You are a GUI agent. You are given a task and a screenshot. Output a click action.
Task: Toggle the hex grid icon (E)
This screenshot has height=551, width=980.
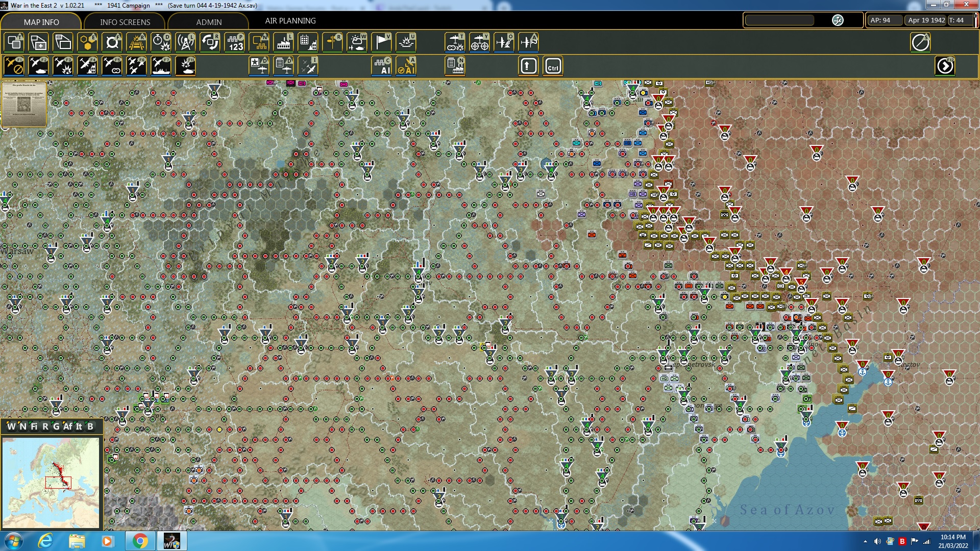[x=88, y=42]
